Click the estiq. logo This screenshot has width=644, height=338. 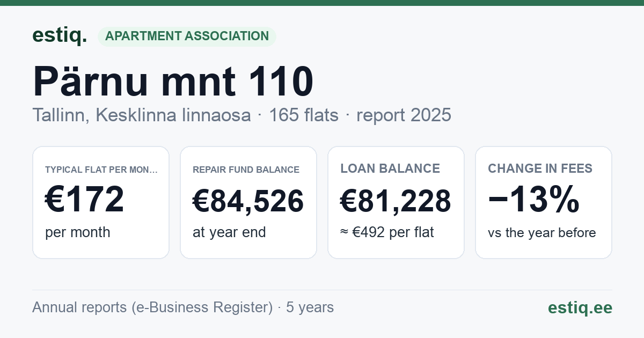pyautogui.click(x=60, y=35)
